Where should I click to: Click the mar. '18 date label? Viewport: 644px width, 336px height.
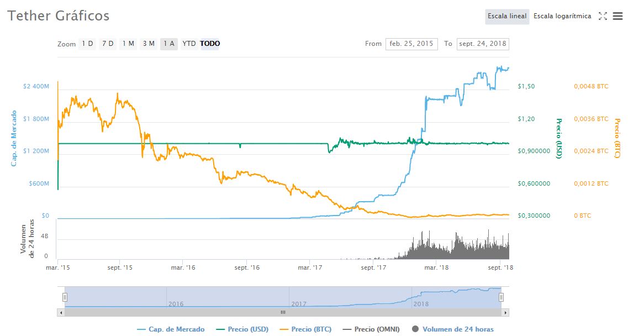point(436,267)
